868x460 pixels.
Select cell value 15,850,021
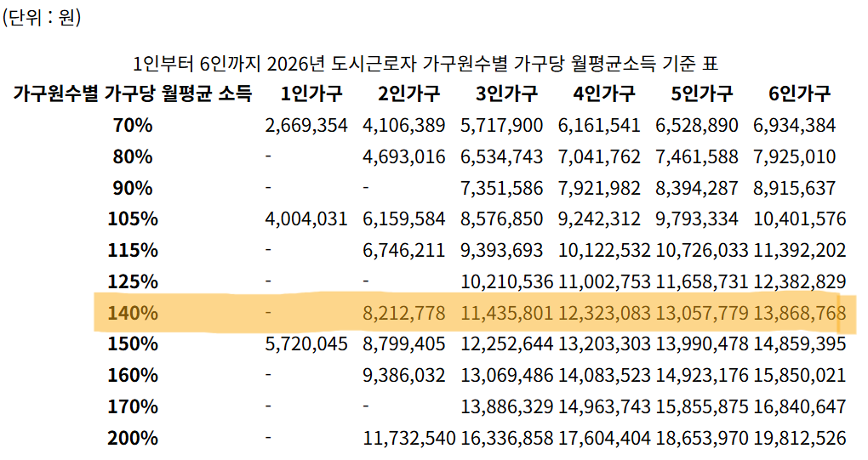pyautogui.click(x=799, y=376)
